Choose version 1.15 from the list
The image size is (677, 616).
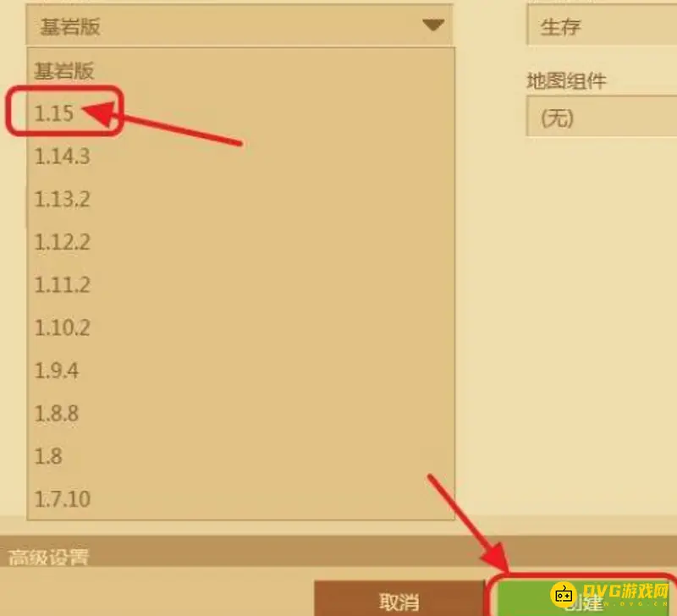pos(240,113)
